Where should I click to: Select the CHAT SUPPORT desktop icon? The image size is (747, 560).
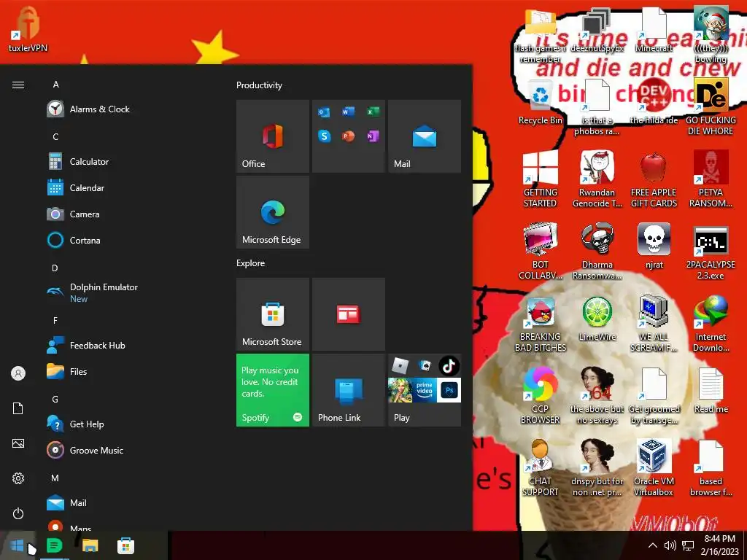click(541, 467)
